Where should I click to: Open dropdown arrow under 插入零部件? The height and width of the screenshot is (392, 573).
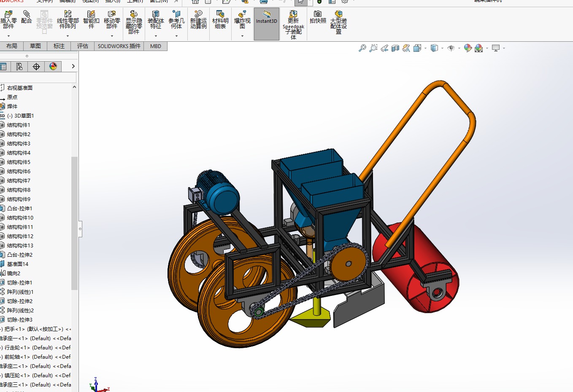(x=8, y=36)
